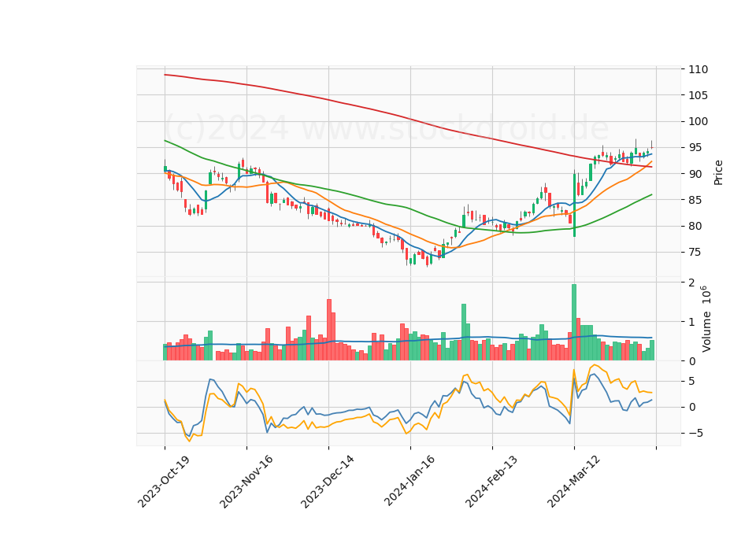Select the 85 price tick label
The width and height of the screenshot is (756, 543).
(695, 200)
